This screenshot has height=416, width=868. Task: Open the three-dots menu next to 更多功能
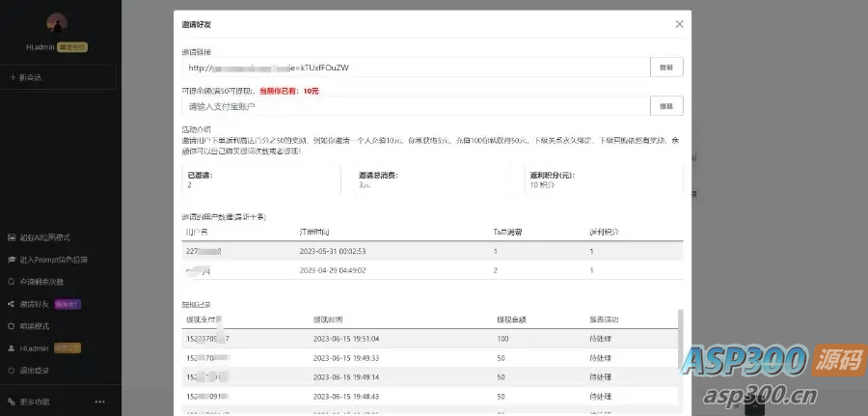pos(99,402)
